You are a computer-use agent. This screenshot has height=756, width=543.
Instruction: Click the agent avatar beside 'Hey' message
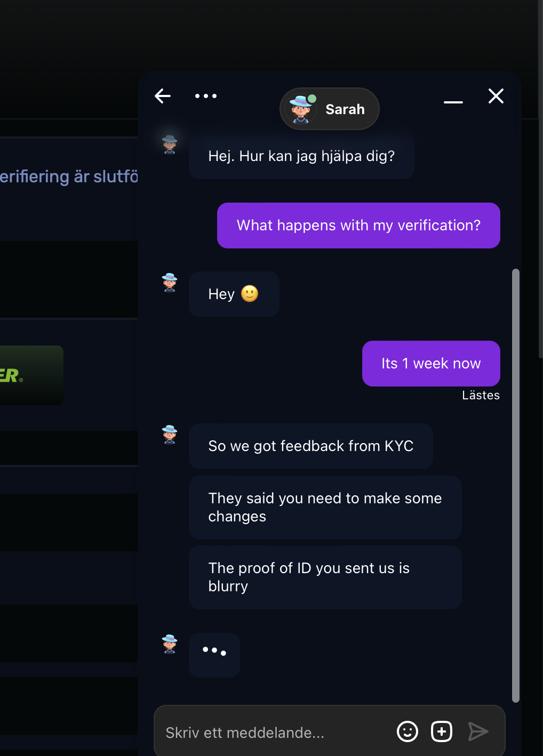click(170, 283)
